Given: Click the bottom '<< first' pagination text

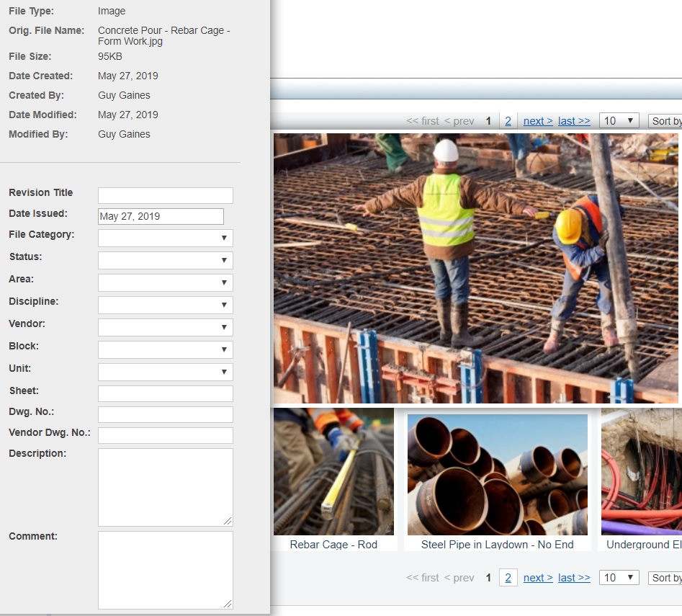Looking at the screenshot, I should pyautogui.click(x=423, y=578).
